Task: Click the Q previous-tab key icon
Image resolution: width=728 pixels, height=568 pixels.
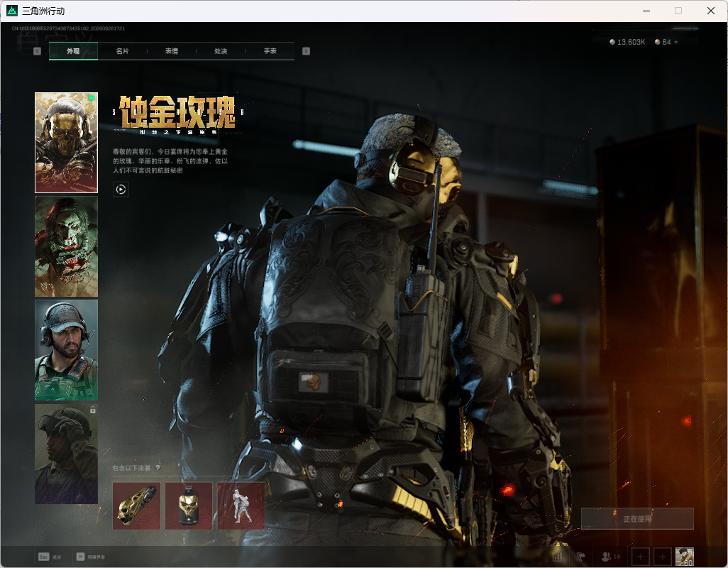Action: (x=38, y=51)
